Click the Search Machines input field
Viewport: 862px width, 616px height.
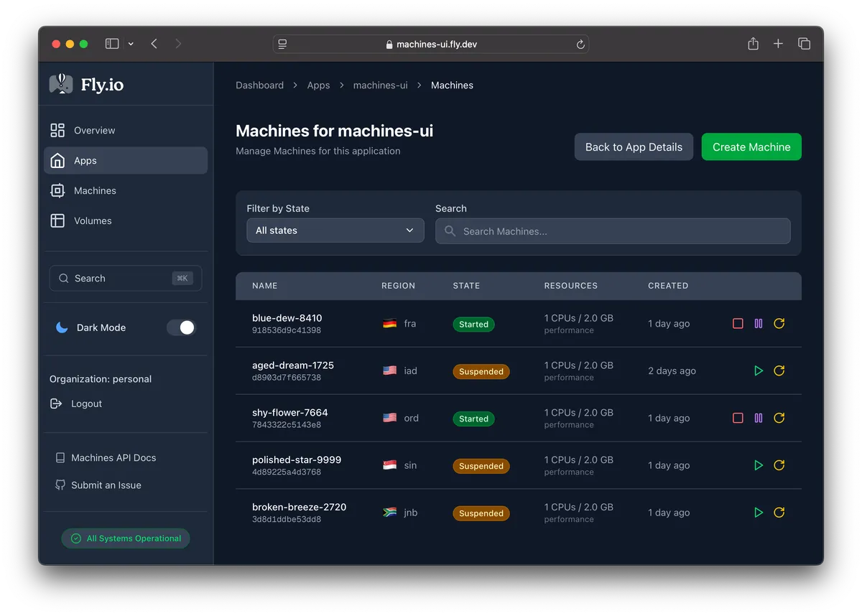613,231
